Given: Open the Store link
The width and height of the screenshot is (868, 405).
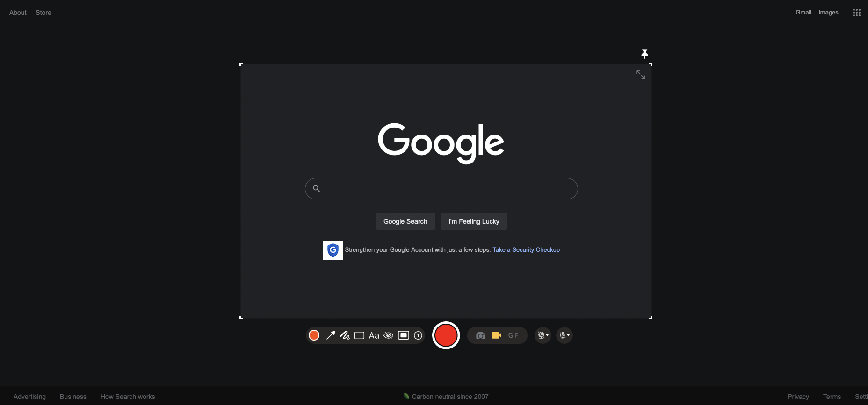Looking at the screenshot, I should click(x=43, y=13).
